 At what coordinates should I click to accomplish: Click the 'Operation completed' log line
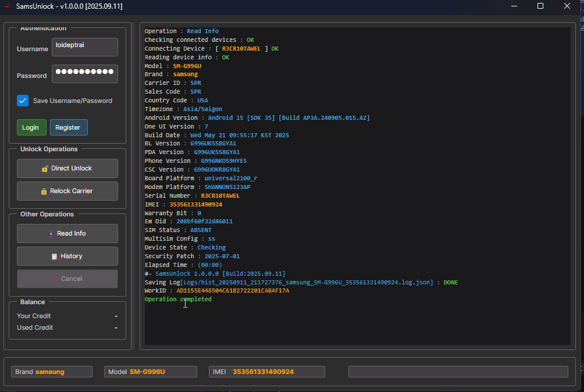tap(178, 300)
